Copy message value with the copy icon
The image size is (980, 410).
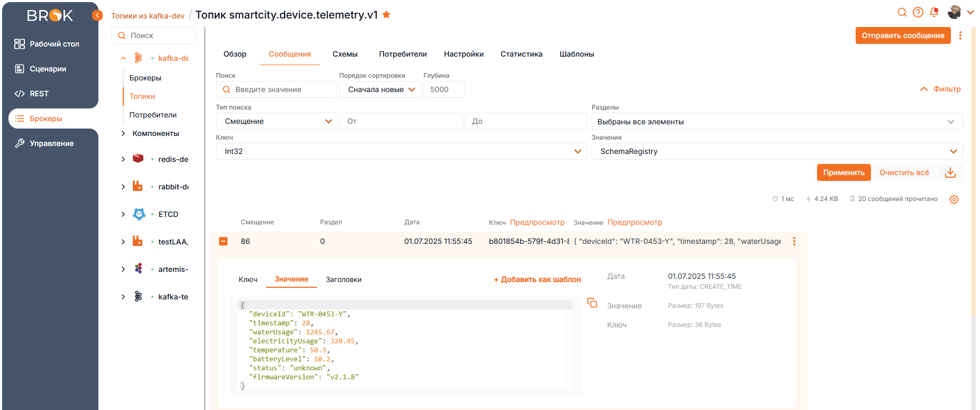[x=592, y=303]
